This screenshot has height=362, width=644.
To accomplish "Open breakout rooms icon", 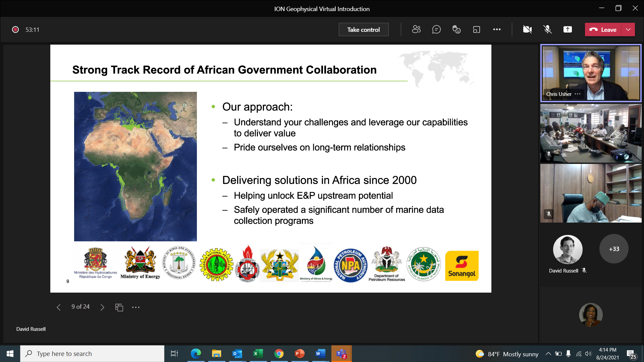I will pyautogui.click(x=477, y=29).
